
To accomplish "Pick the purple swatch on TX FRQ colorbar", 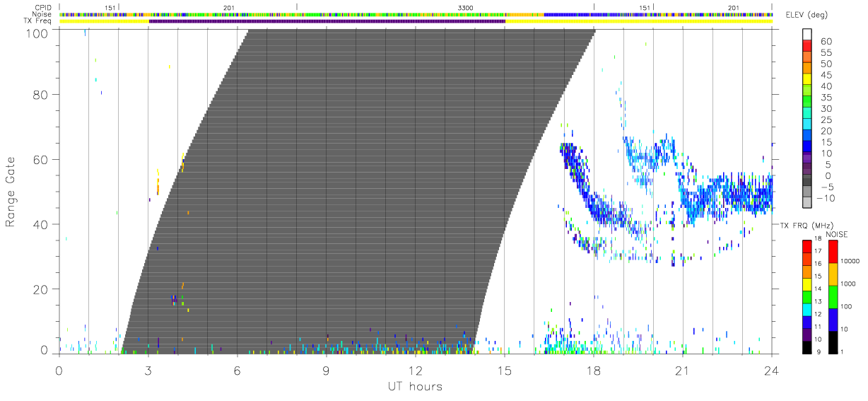I will coord(809,335).
